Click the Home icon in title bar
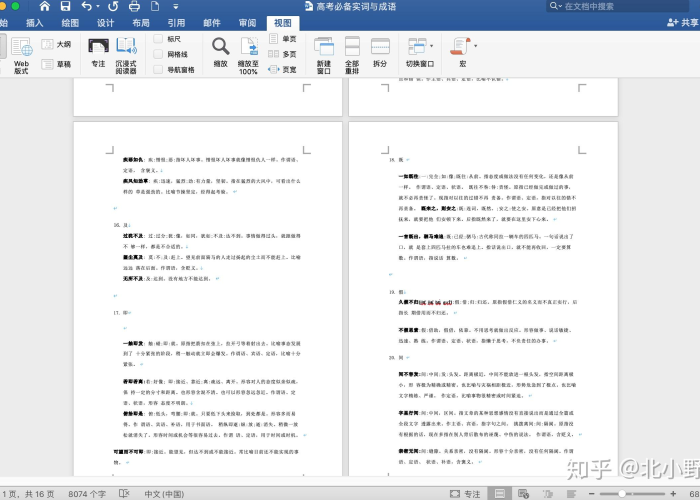The width and height of the screenshot is (700, 500). 45,6
